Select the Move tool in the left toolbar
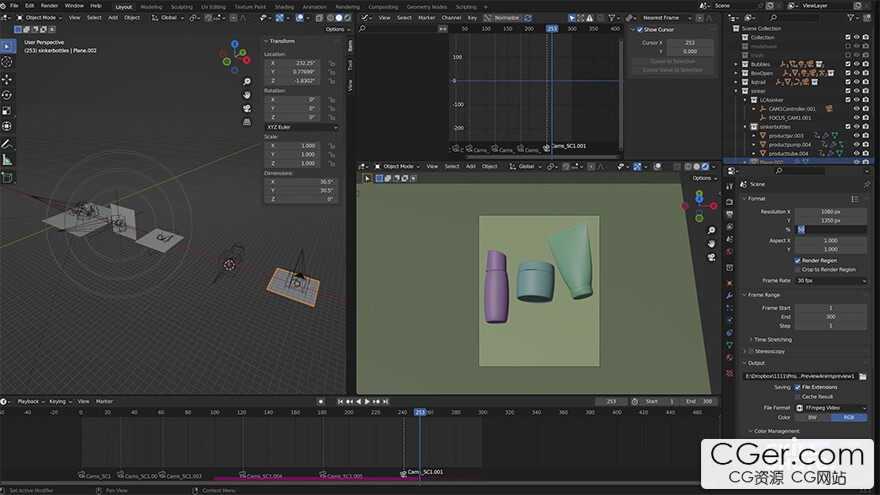Screen dimensions: 880x495 tap(7, 79)
